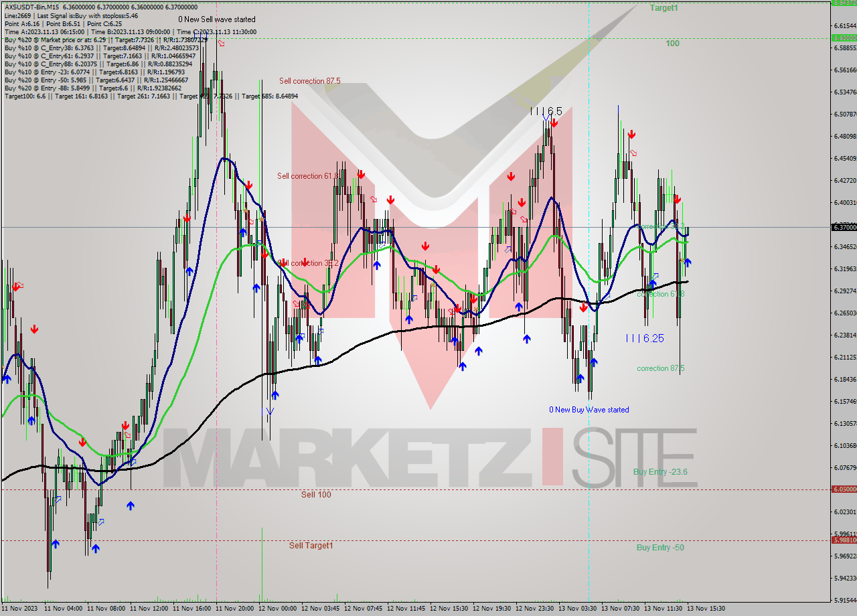857x616 pixels.
Task: Click the '12 Nov 11:45' time axis label
Action: tap(406, 609)
